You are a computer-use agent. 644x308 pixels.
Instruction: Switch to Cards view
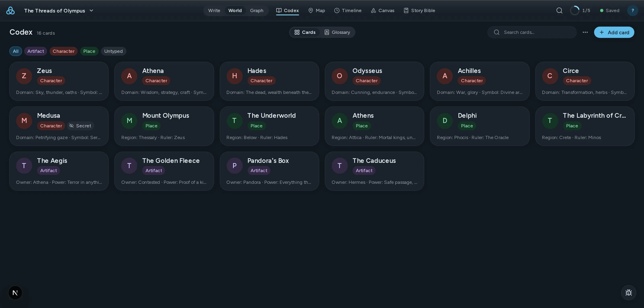pyautogui.click(x=305, y=32)
